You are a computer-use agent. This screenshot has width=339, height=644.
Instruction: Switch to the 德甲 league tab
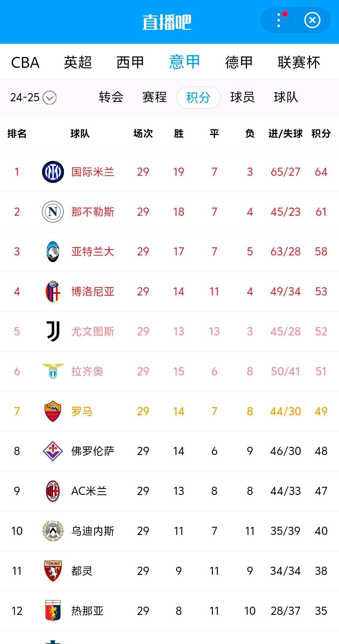[238, 63]
